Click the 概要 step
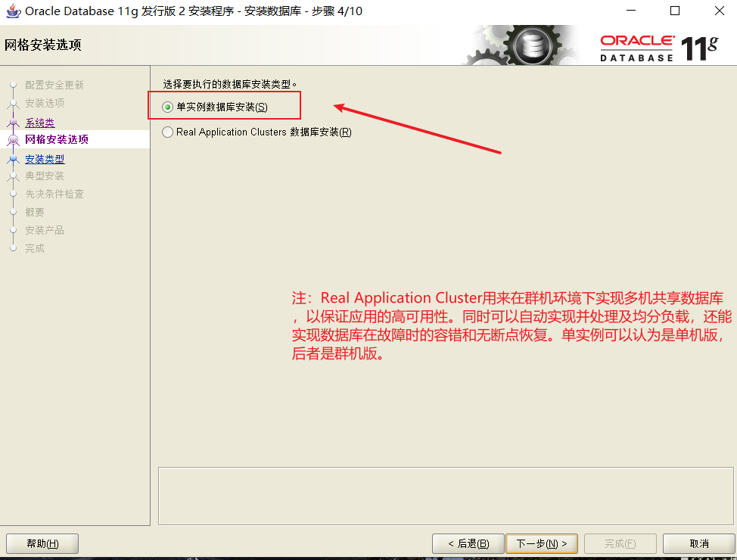 tap(35, 212)
